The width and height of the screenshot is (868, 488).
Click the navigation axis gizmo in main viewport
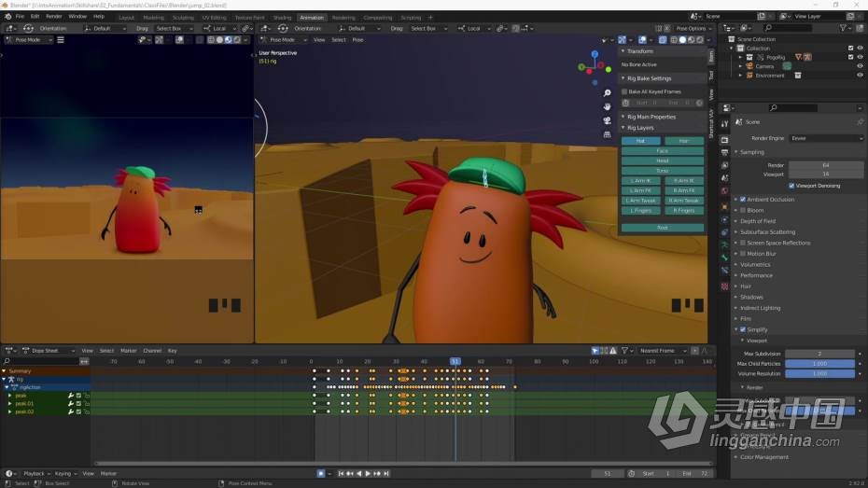595,67
